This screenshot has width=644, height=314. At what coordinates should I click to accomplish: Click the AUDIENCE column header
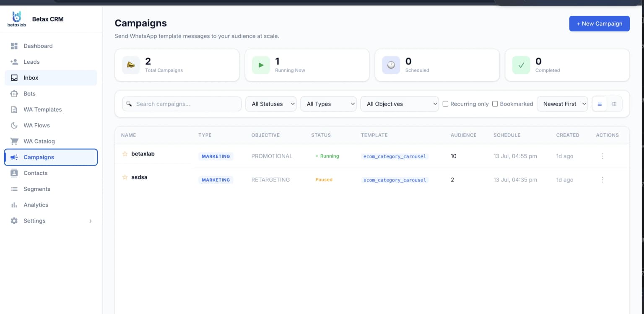(463, 135)
